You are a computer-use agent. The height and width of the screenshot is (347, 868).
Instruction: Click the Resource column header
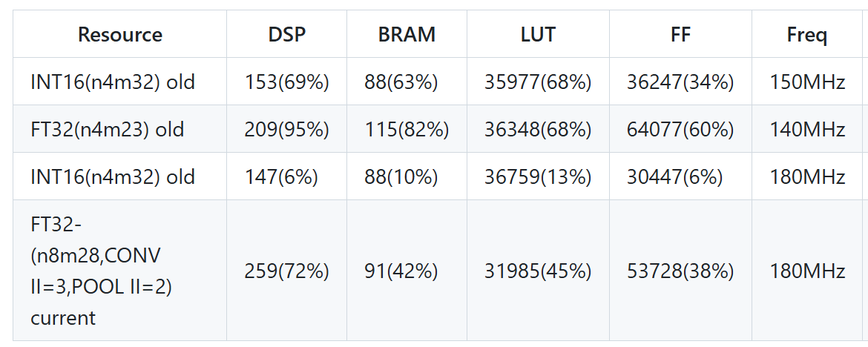(x=119, y=34)
